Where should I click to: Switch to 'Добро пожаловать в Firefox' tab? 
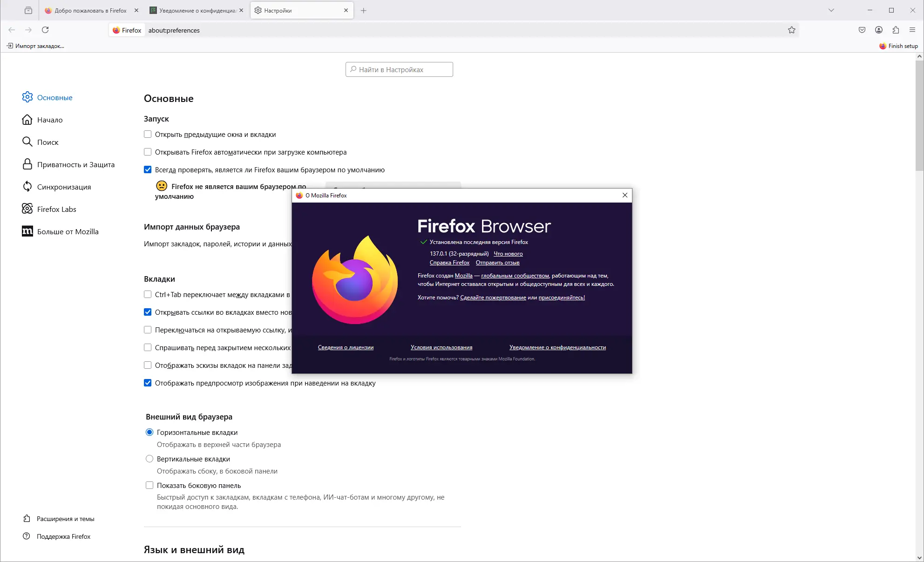[90, 10]
